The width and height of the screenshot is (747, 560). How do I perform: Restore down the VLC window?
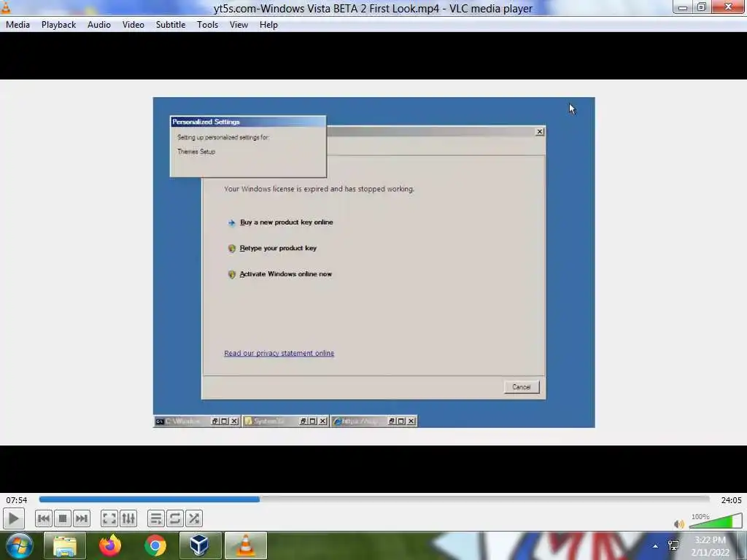point(702,7)
